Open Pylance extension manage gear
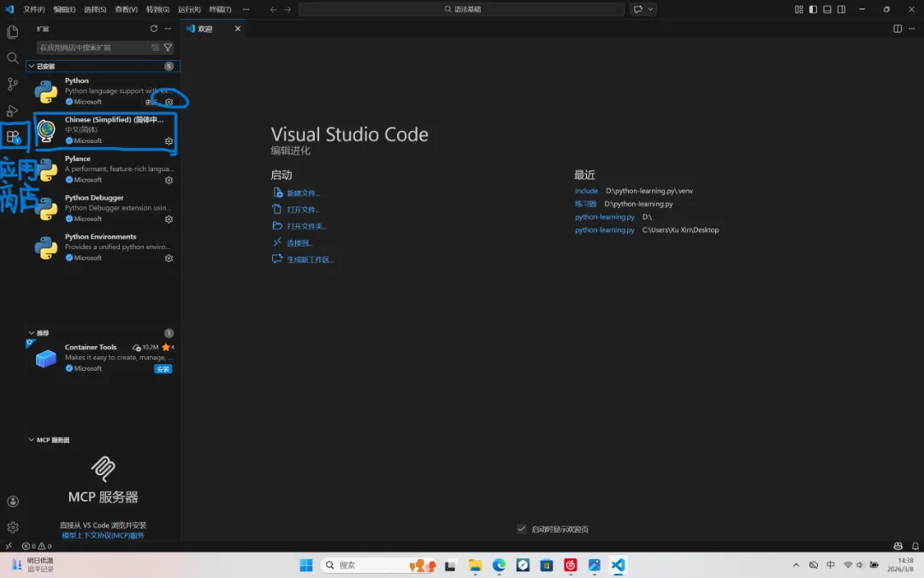 [x=169, y=180]
